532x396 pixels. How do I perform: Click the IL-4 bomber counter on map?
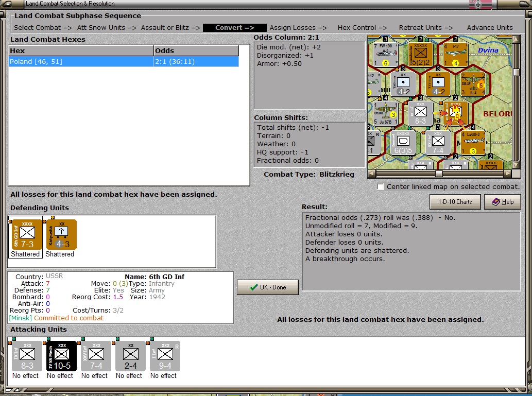point(473,84)
